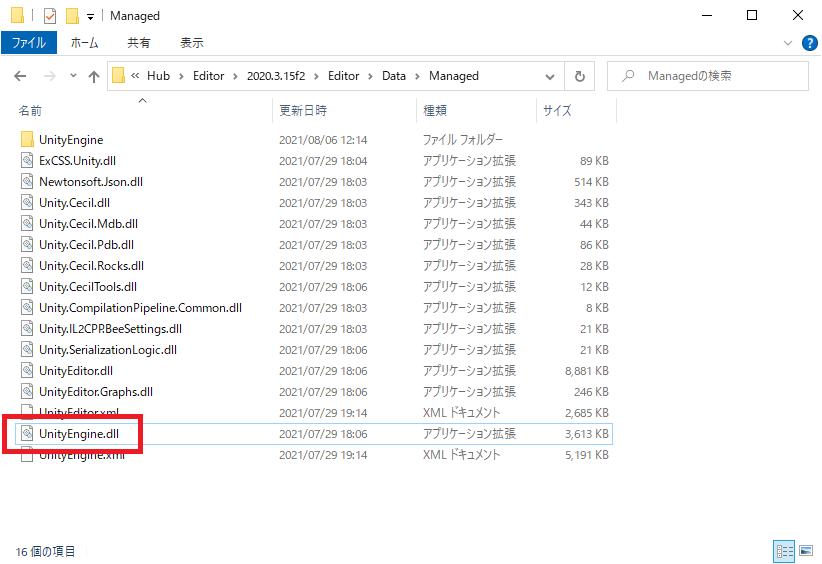Navigate to Hub in the address path
Viewport: 822px width, 564px height.
[x=158, y=76]
